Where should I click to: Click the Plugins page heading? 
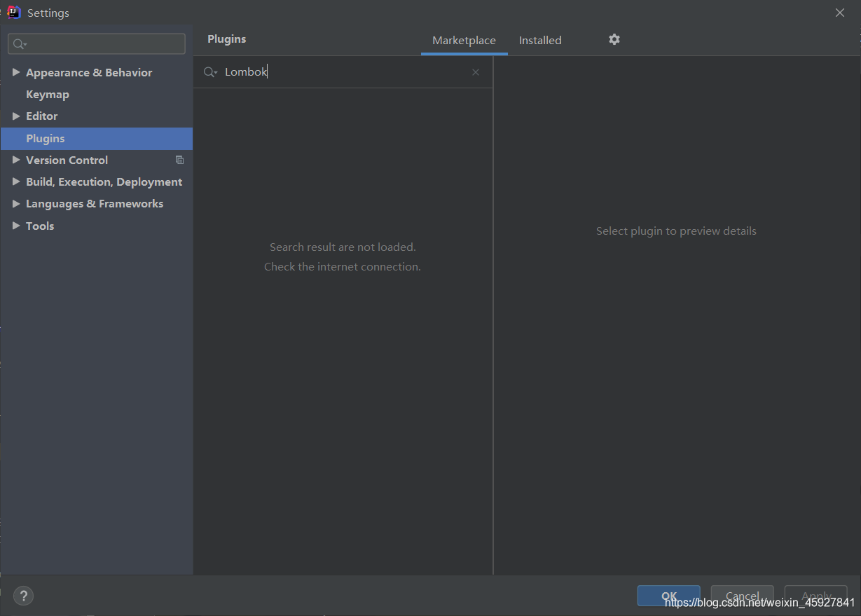click(x=227, y=39)
